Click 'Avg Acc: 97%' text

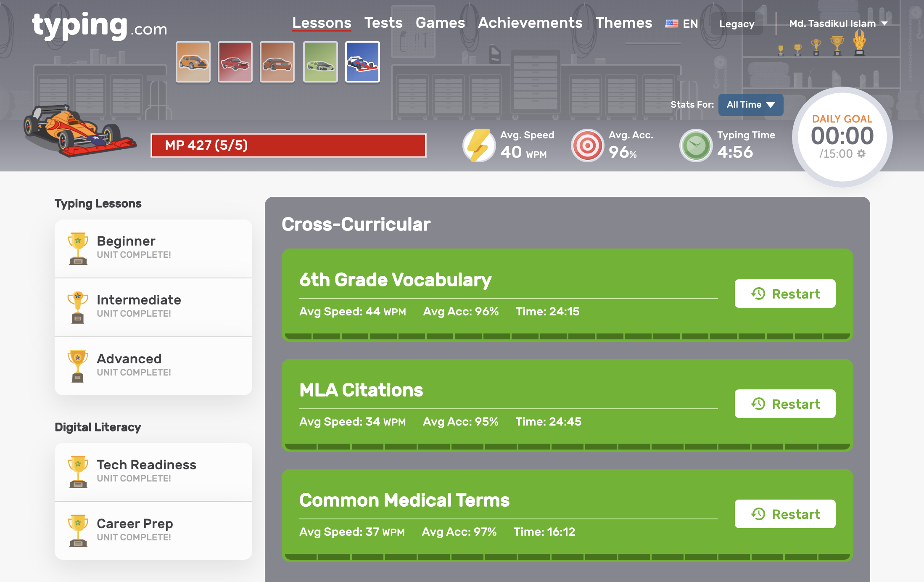(x=459, y=532)
